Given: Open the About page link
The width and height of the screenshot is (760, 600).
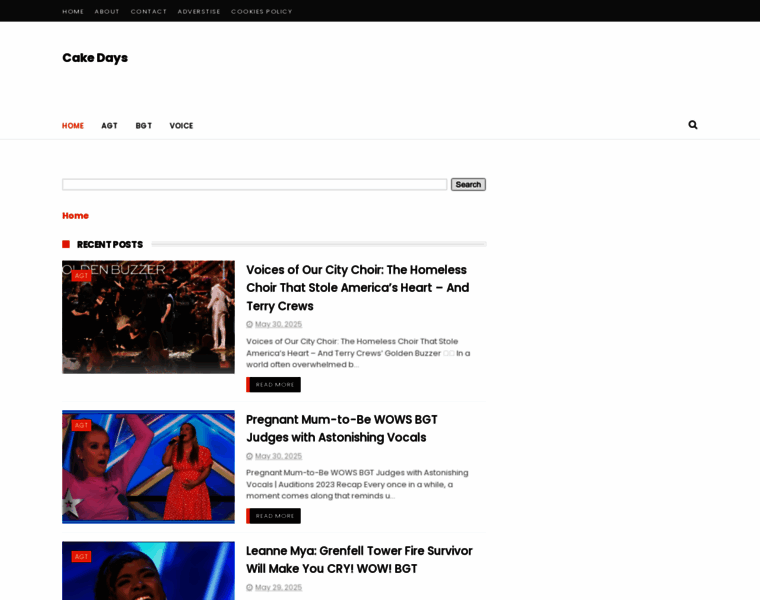Looking at the screenshot, I should pyautogui.click(x=107, y=11).
